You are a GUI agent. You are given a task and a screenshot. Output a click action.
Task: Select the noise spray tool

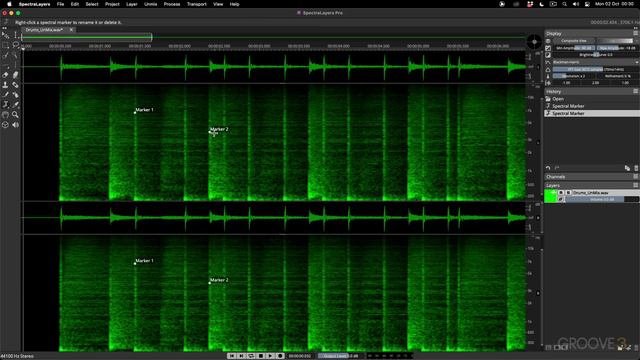[16, 95]
